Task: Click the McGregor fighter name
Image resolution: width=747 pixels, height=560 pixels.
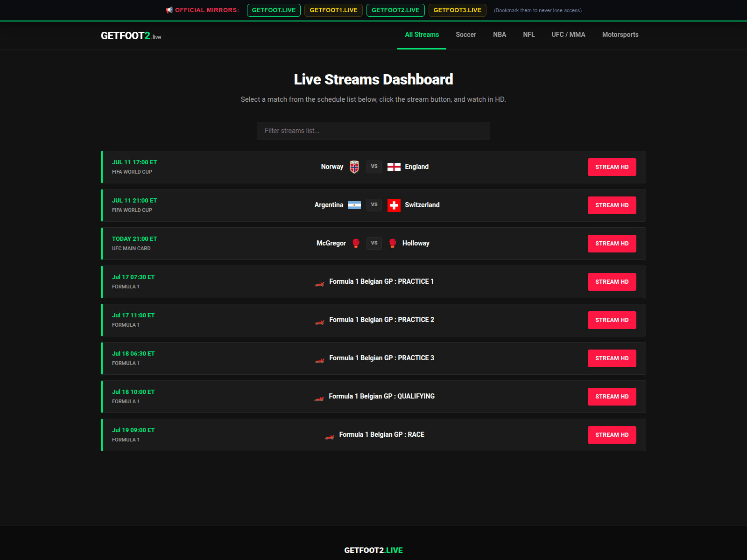Action: pos(331,243)
